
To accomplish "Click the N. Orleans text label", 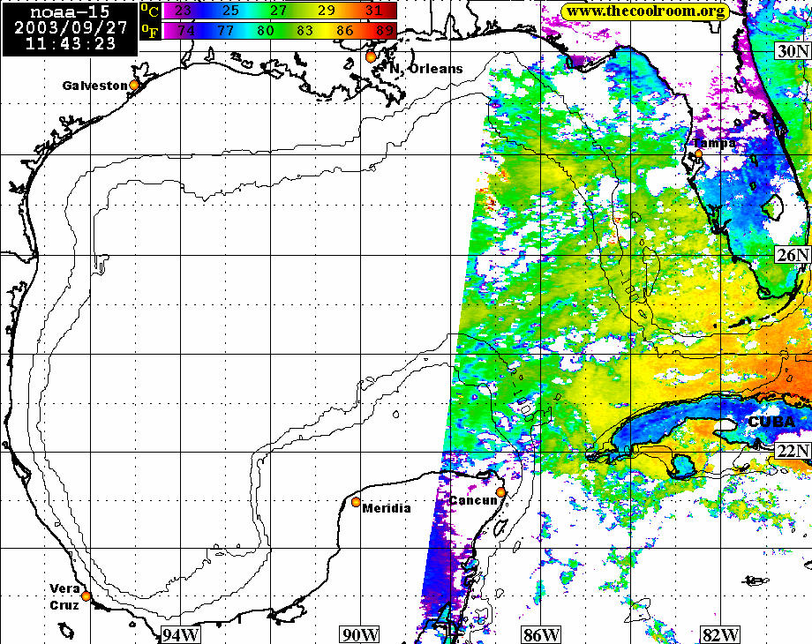I will 425,68.
